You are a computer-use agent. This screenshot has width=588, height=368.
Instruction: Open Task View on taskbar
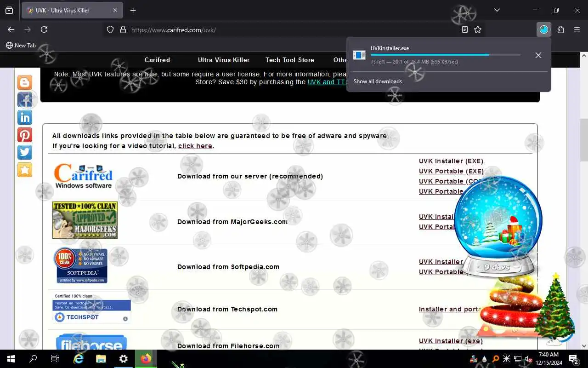tap(55, 359)
